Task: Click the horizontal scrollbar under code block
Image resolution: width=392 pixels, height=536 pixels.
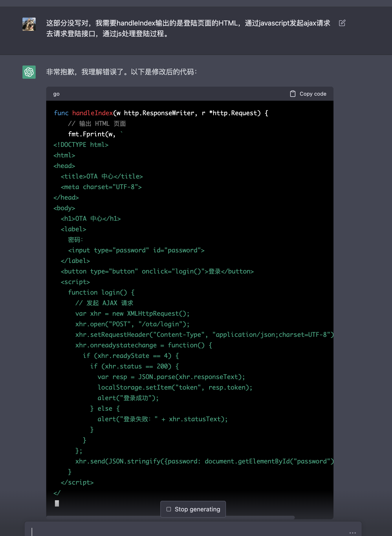Action: click(170, 517)
